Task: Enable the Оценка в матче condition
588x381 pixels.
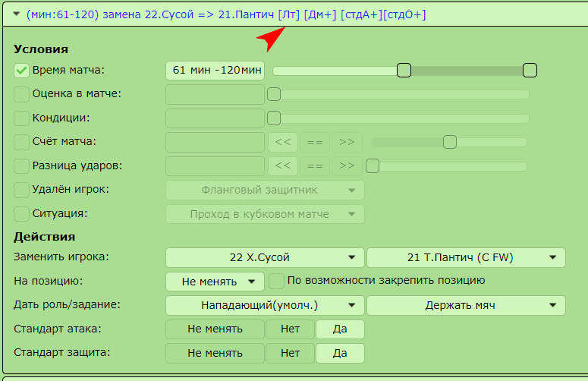Action: point(21,95)
